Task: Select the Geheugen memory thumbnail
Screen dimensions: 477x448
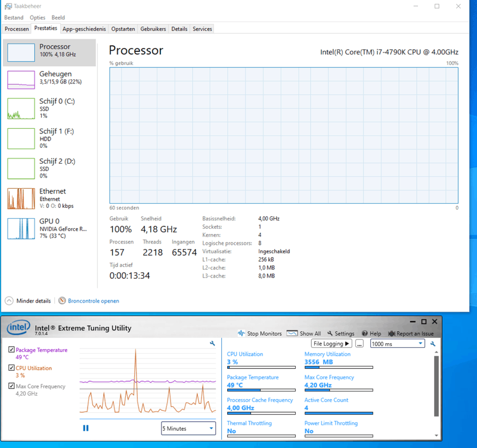Action: [x=21, y=80]
